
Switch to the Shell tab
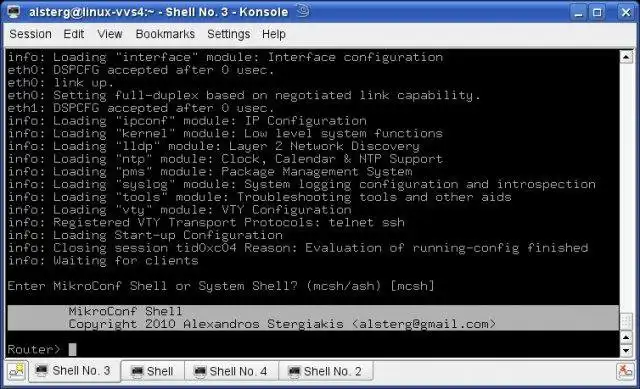pos(153,371)
